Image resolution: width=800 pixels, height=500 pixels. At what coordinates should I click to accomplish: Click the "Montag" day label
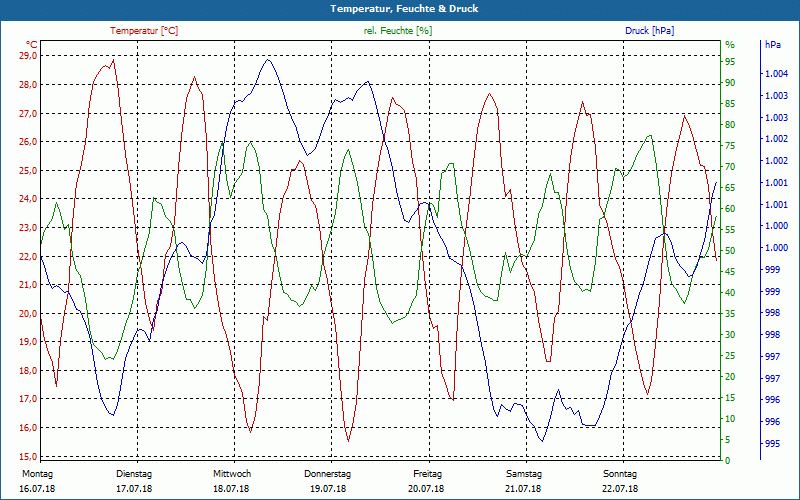click(x=37, y=474)
